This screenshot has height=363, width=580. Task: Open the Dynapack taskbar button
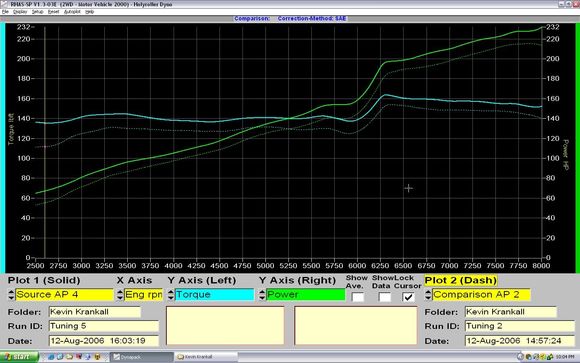point(141,357)
